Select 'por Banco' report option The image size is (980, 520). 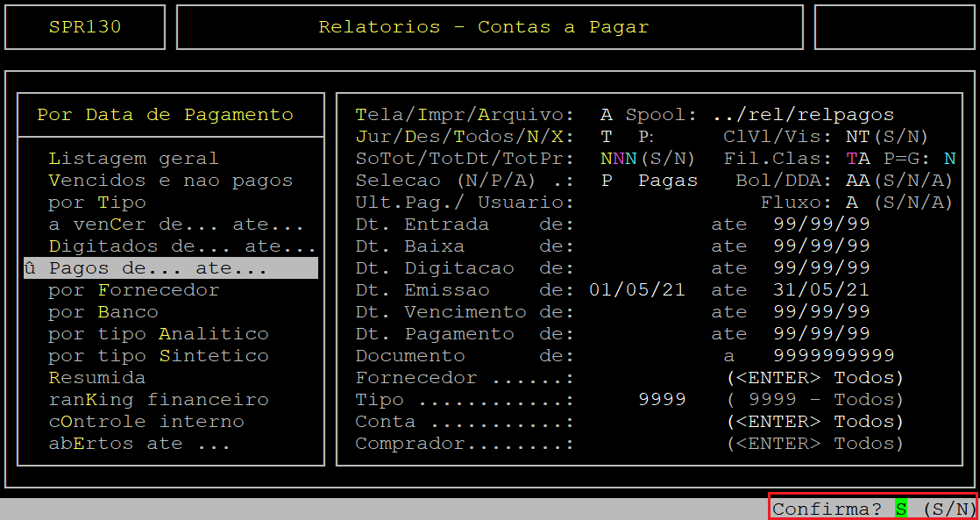point(103,312)
